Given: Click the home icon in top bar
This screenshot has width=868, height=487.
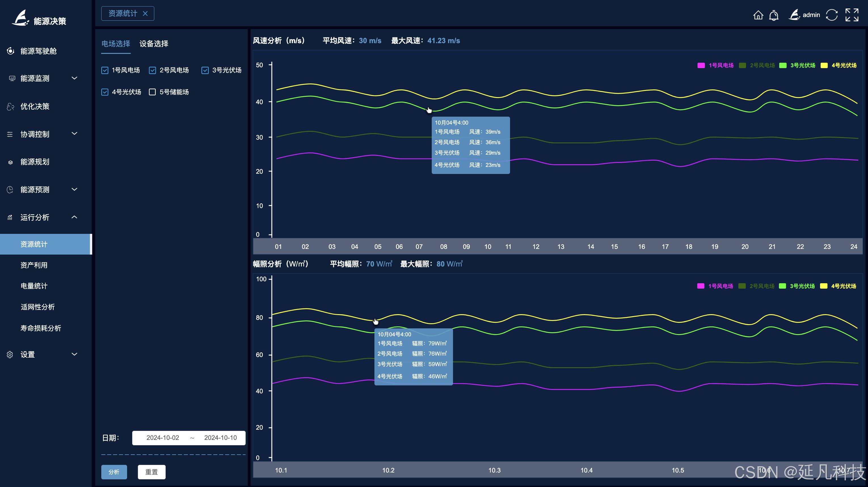Looking at the screenshot, I should tap(758, 15).
